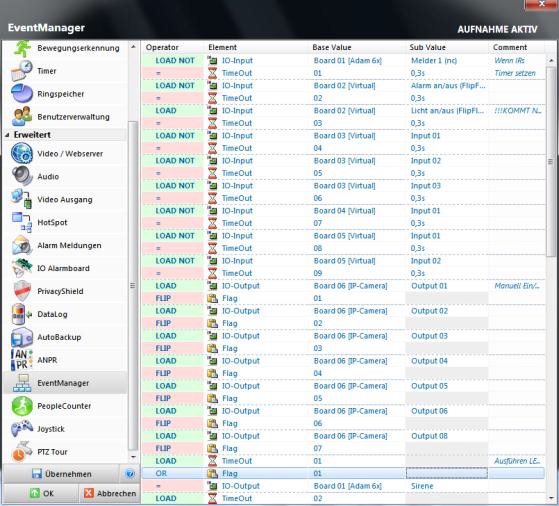
Task: Open the PeopleCounter green icon
Action: click(x=21, y=405)
